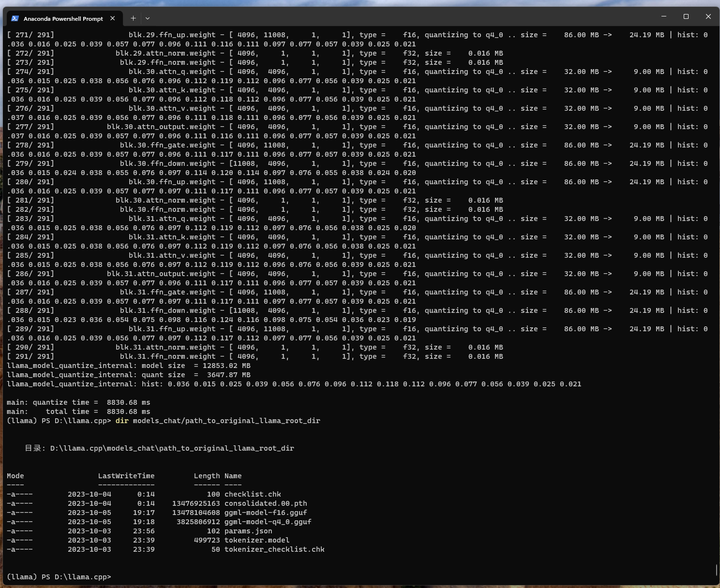Click 'main: total time' line

click(x=79, y=412)
